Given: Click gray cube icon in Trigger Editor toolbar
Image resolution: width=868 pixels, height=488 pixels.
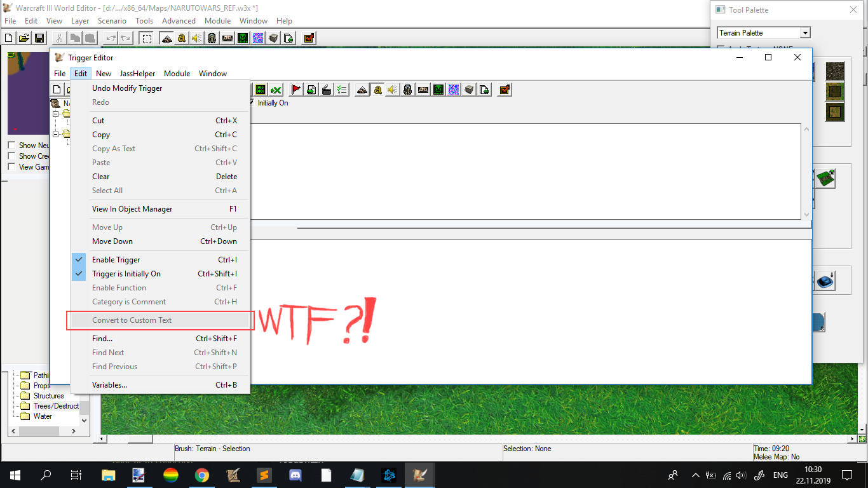Looking at the screenshot, I should pyautogui.click(x=469, y=90).
